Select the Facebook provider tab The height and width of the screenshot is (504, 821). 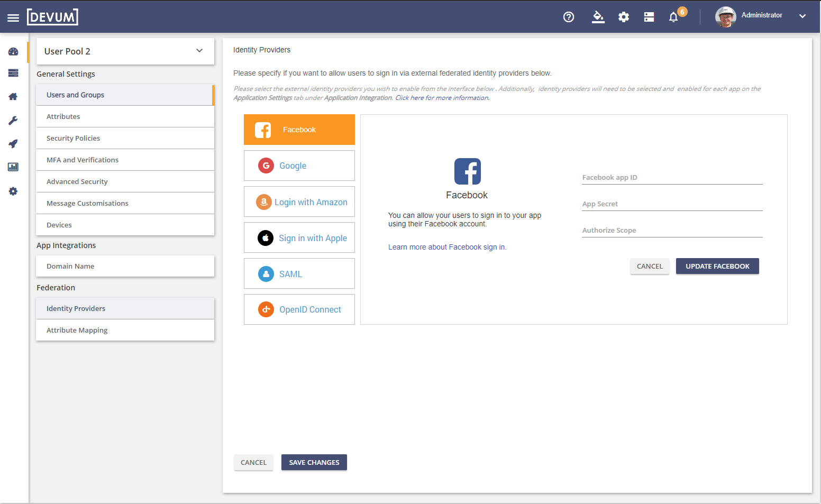pyautogui.click(x=299, y=130)
